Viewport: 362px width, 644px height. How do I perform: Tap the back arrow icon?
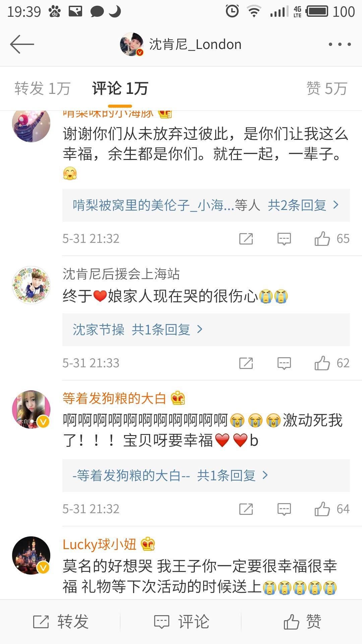point(22,44)
